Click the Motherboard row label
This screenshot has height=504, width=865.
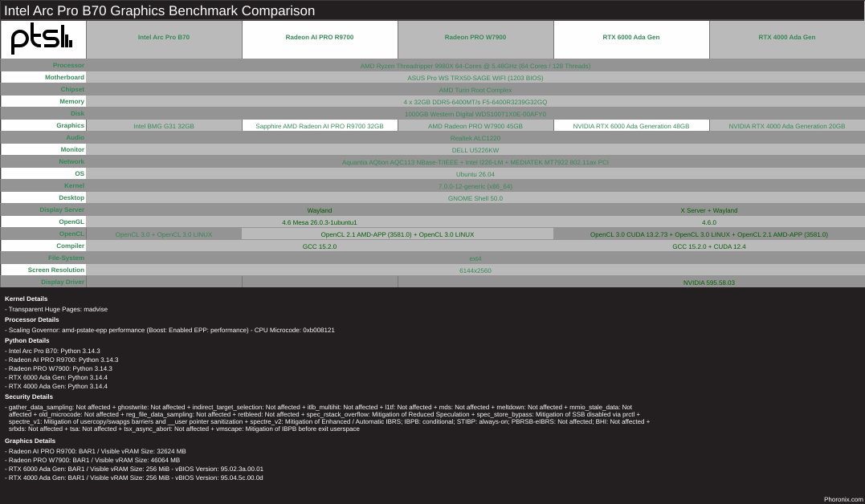[64, 78]
